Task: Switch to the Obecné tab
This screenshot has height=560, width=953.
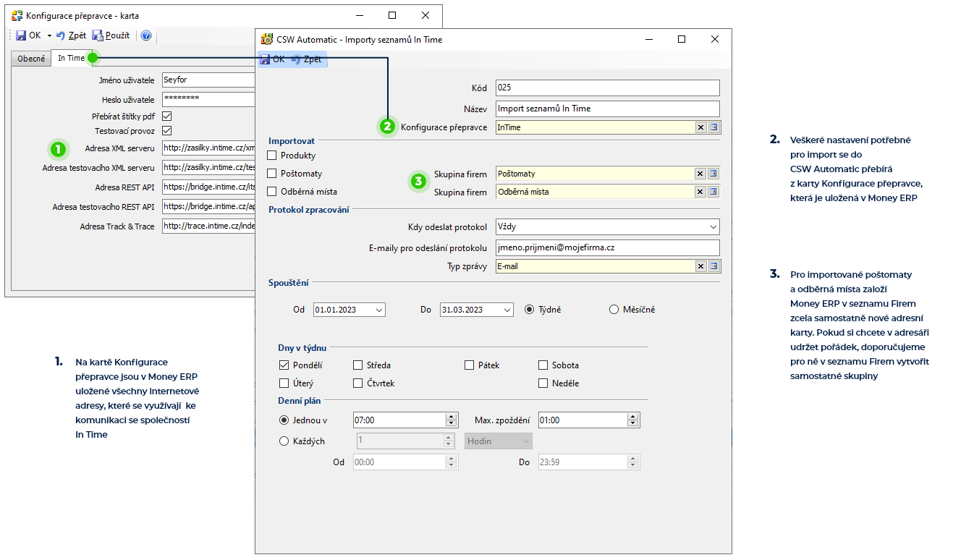Action: click(32, 59)
